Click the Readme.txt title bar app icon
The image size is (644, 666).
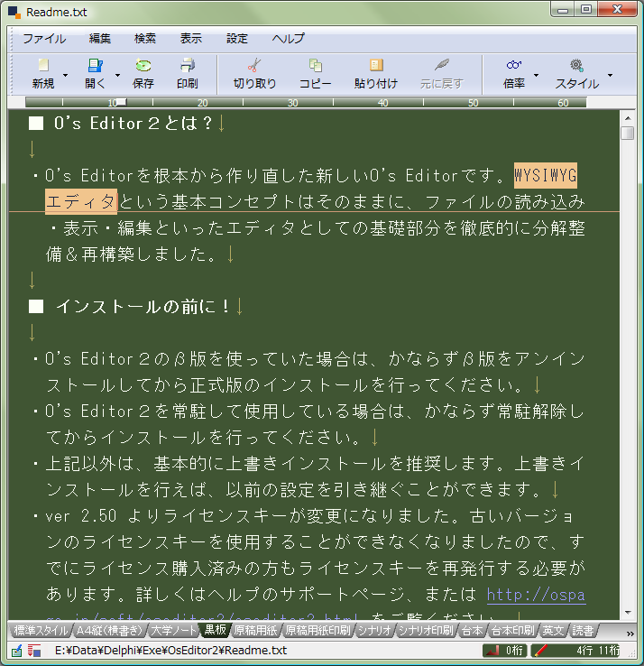pos(14,13)
